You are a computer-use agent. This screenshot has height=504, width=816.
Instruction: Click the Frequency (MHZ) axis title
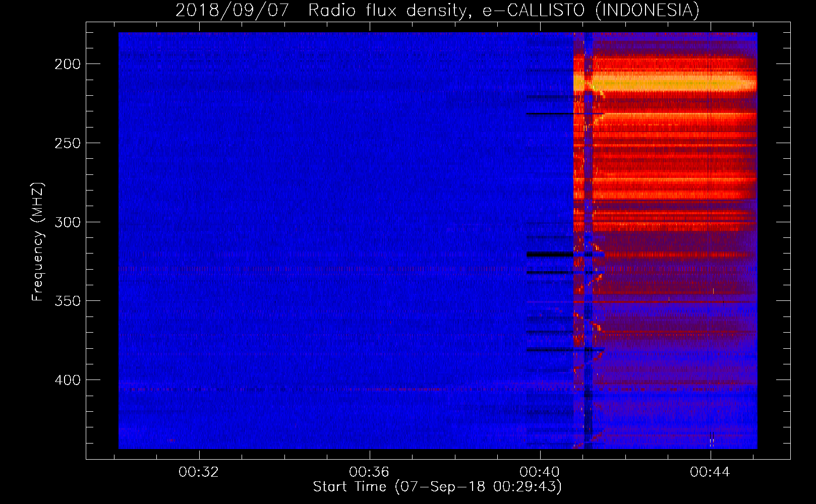coord(38,242)
